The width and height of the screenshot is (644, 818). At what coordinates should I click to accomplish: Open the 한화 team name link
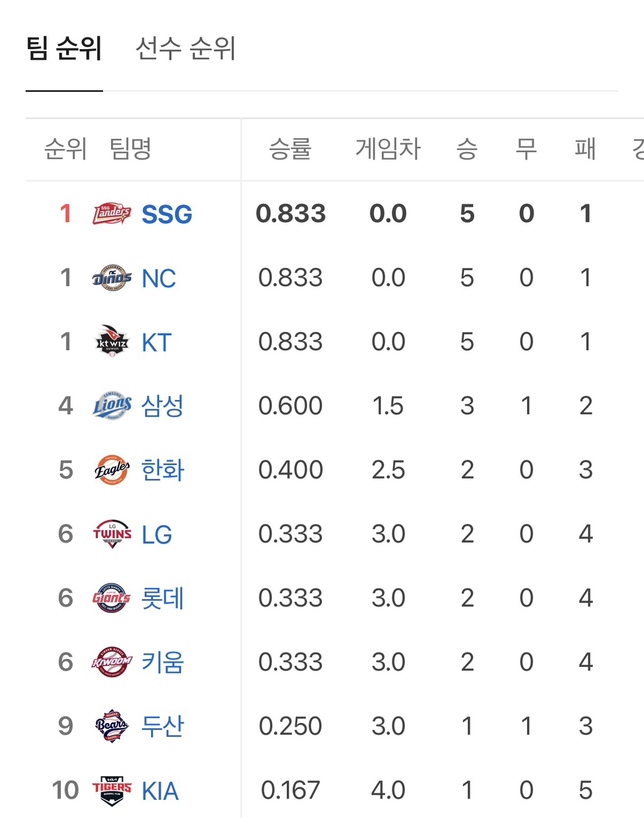[x=162, y=470]
